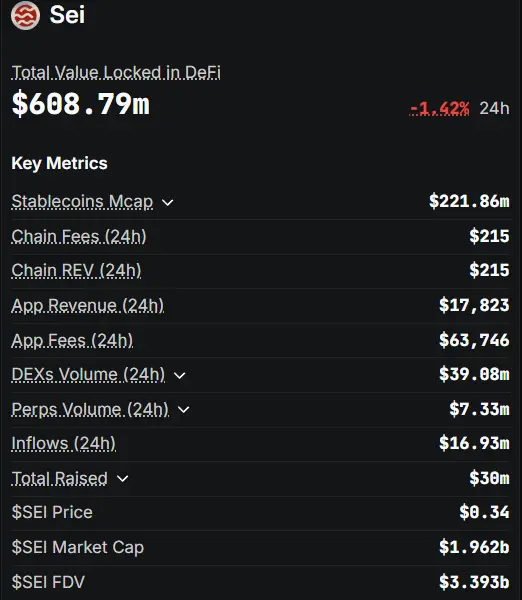Expand the Total Raised chevron

[122, 479]
